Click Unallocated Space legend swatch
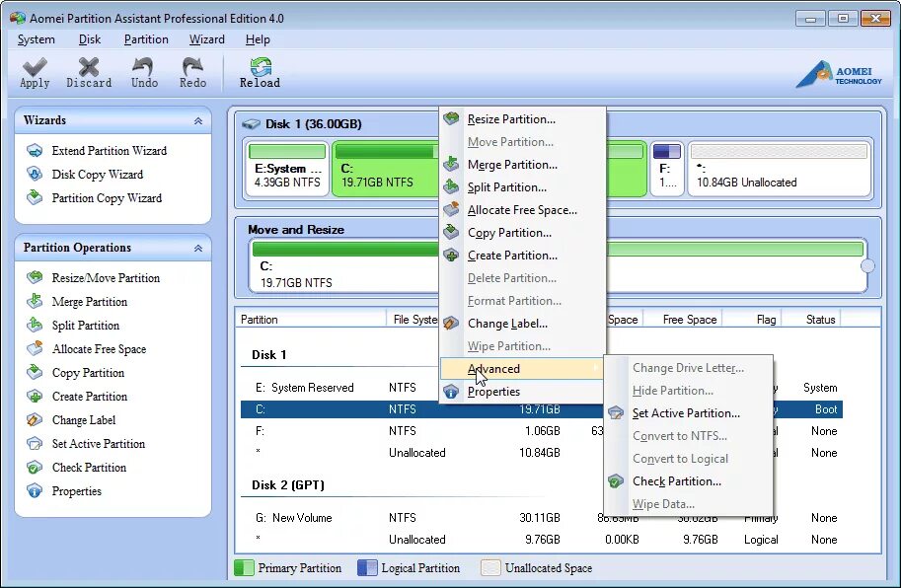This screenshot has height=588, width=901. 490,568
